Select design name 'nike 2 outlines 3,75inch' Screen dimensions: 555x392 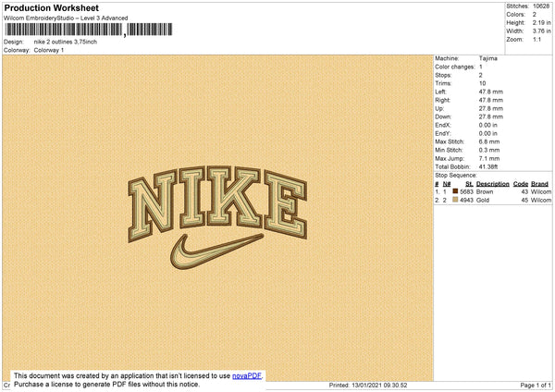click(x=66, y=42)
